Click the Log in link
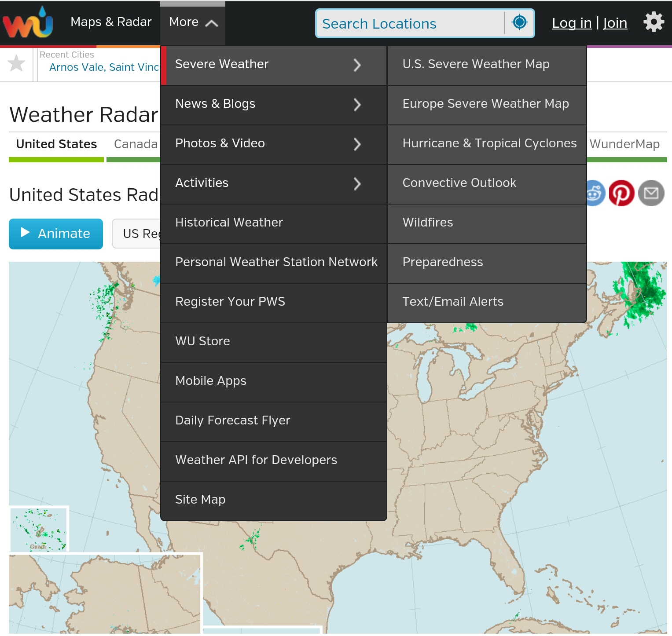Viewport: 672px width, 636px height. click(x=572, y=23)
